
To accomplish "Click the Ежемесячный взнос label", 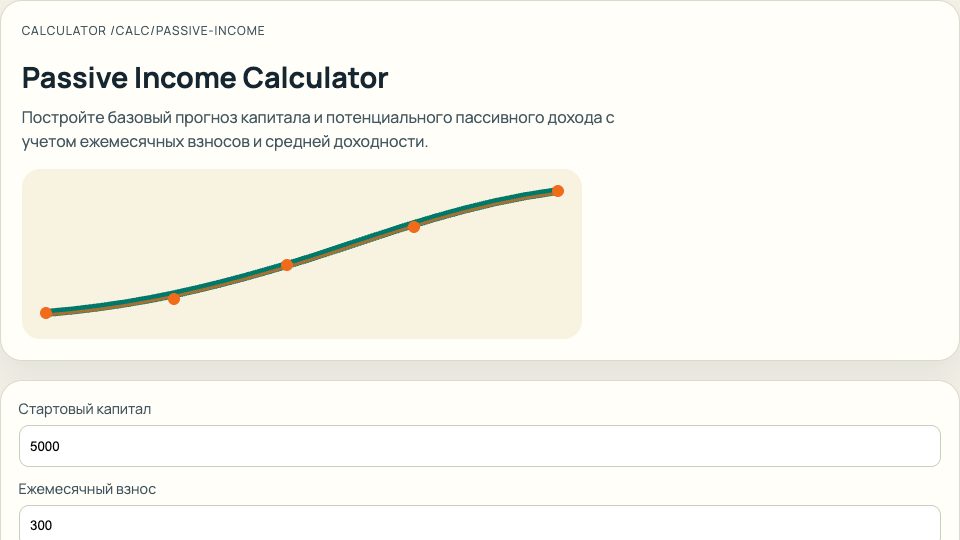I will coord(87,489).
